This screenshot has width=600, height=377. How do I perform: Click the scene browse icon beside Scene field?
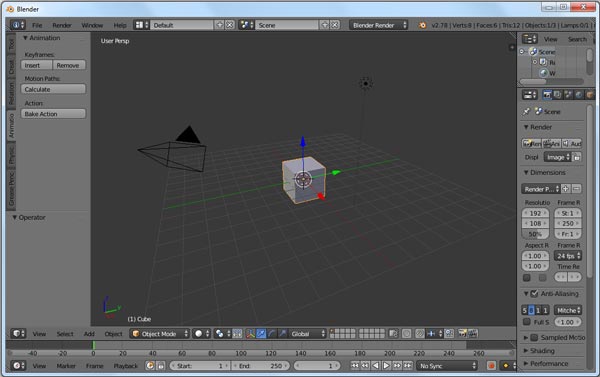pos(246,25)
